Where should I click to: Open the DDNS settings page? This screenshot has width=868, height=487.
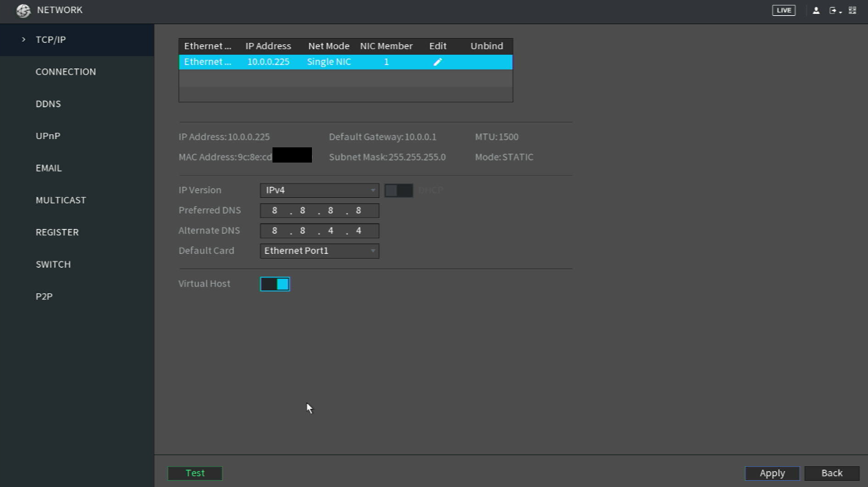click(48, 104)
